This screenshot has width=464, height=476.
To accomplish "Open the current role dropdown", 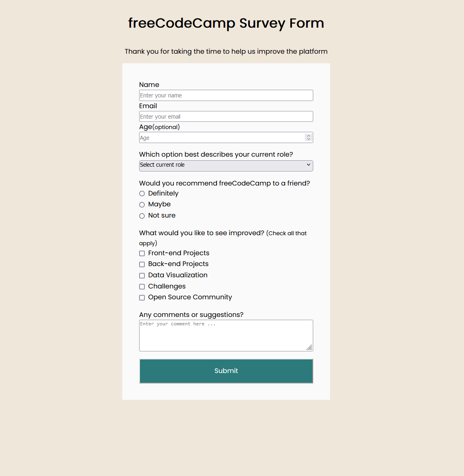I will 226,165.
